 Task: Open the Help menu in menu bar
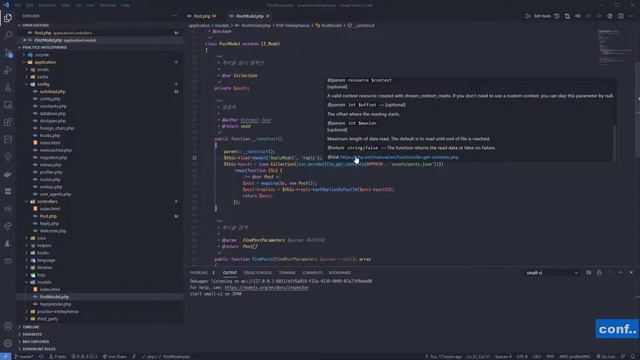click(x=125, y=5)
